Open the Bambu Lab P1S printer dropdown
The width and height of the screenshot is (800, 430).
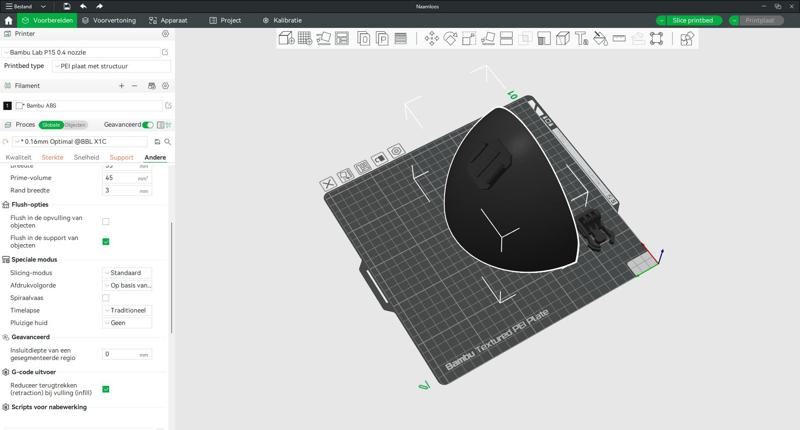click(81, 52)
